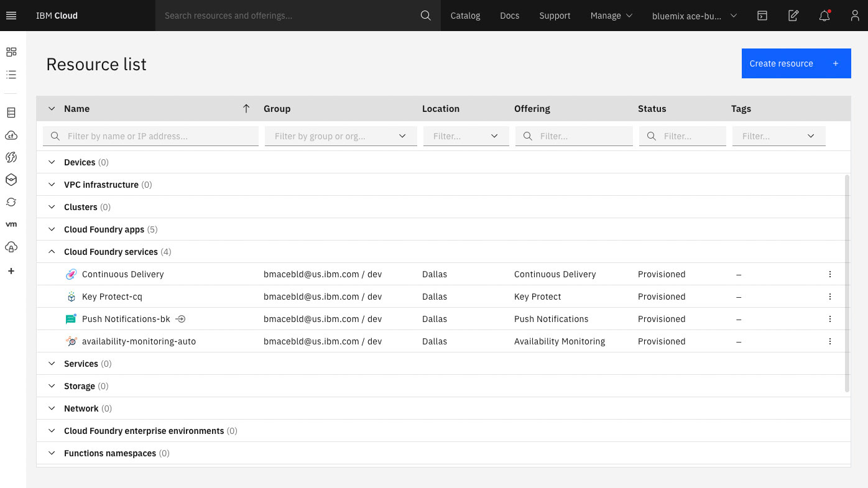The width and height of the screenshot is (868, 488).
Task: Open the hamburger navigation menu
Action: click(x=11, y=16)
